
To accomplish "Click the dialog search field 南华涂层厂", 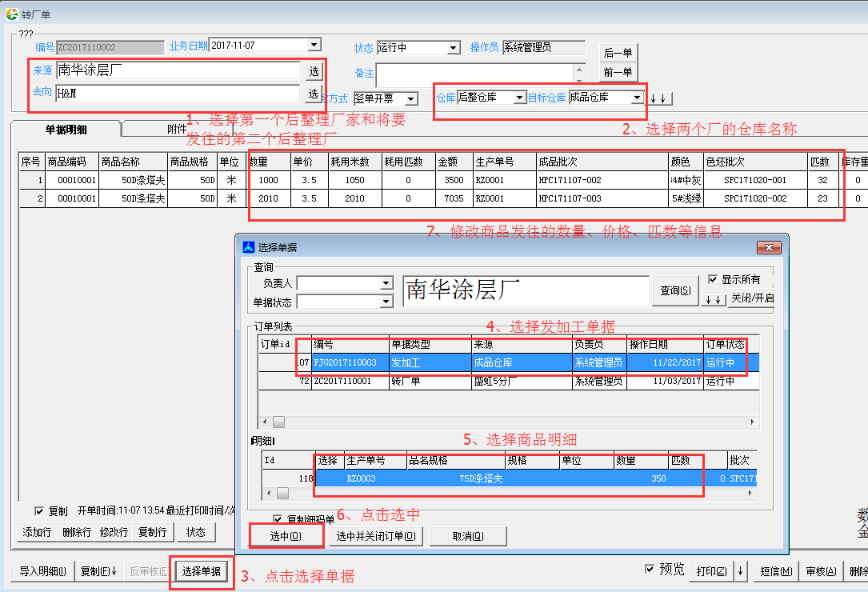I will tap(526, 290).
